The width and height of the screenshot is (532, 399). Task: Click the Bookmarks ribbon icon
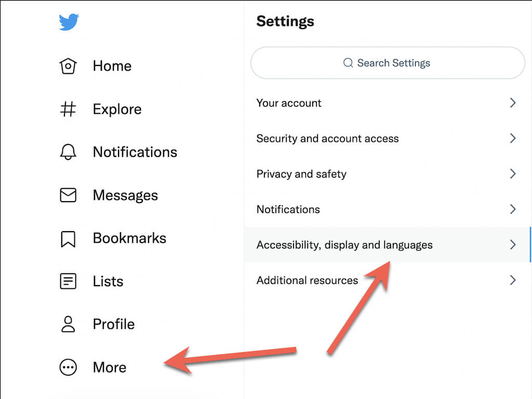(x=68, y=238)
